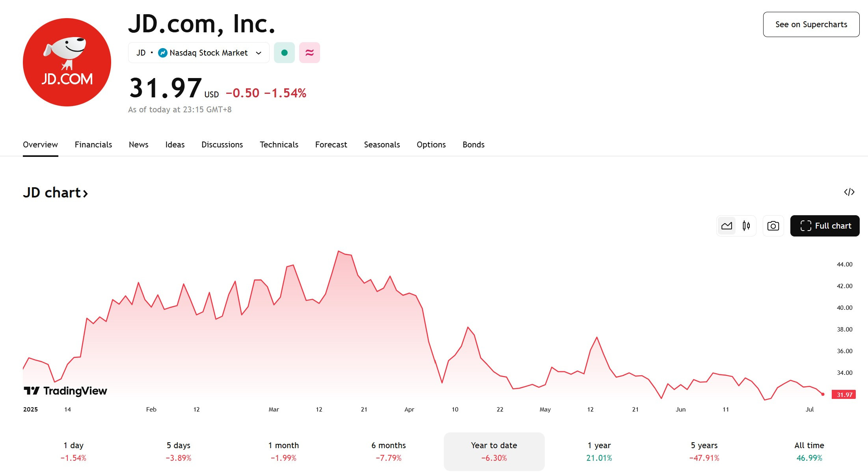Click the large 31.97 price value
Image resolution: width=868 pixels, height=473 pixels.
166,88
